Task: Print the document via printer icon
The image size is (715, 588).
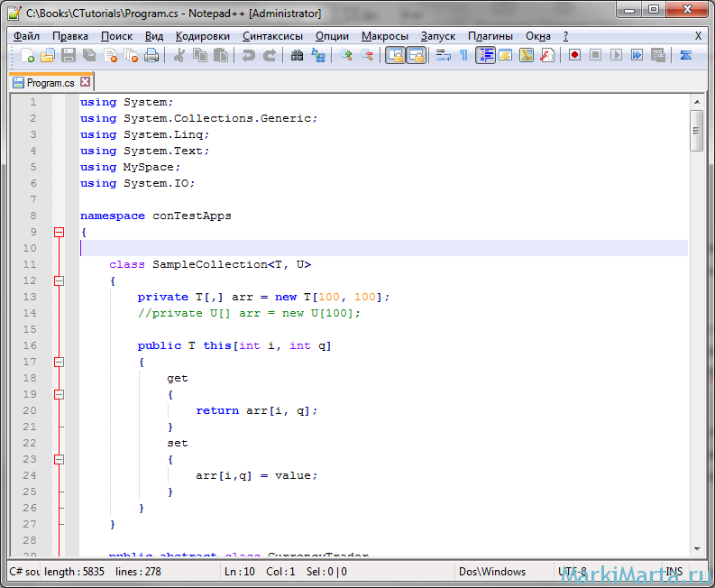Action: point(151,56)
